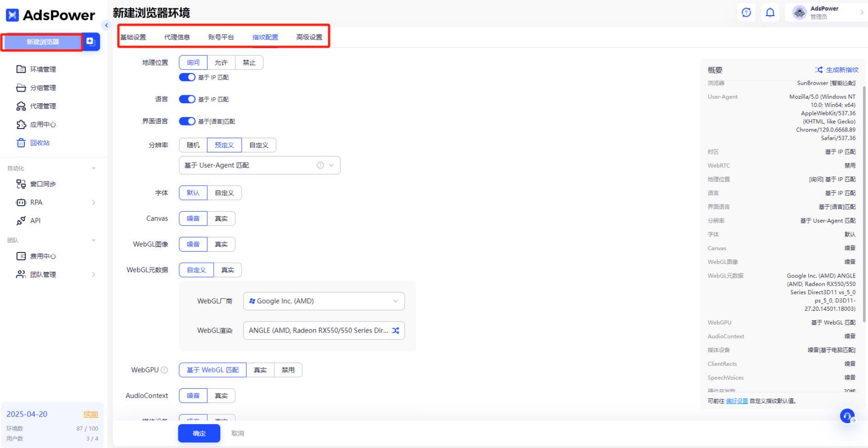Image resolution: width=868 pixels, height=448 pixels.
Task: Collapse the 团队 sidebar section
Action: tap(94, 240)
